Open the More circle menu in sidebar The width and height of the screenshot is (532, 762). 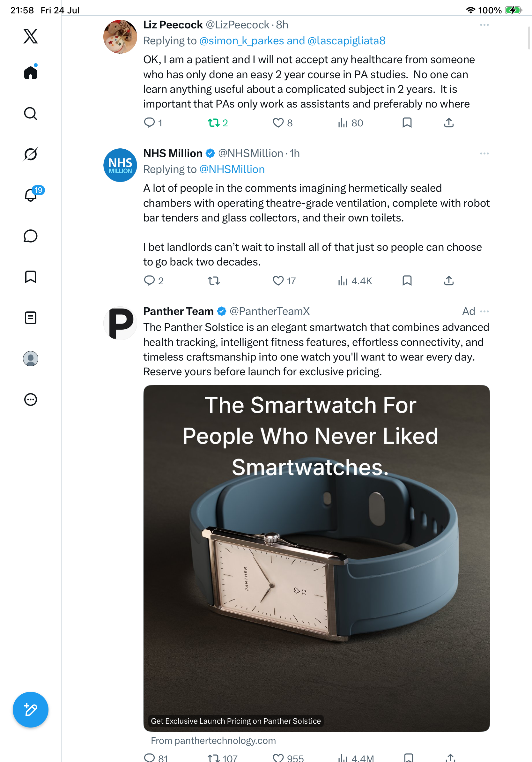[x=31, y=399]
